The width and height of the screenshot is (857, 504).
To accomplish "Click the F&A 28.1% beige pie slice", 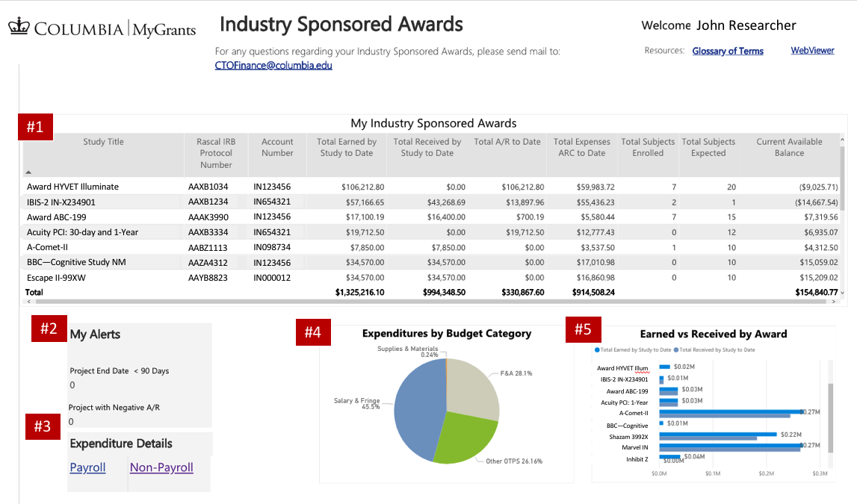I will pyautogui.click(x=473, y=388).
